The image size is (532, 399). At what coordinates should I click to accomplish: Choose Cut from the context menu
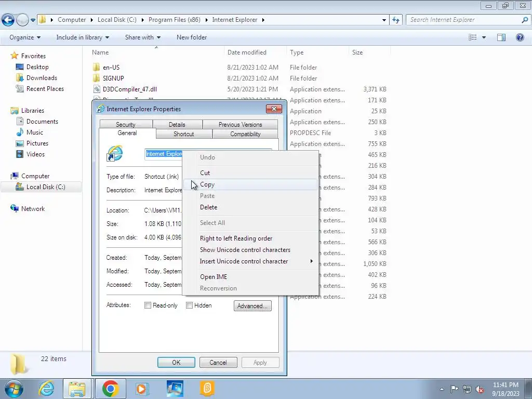(250, 172)
